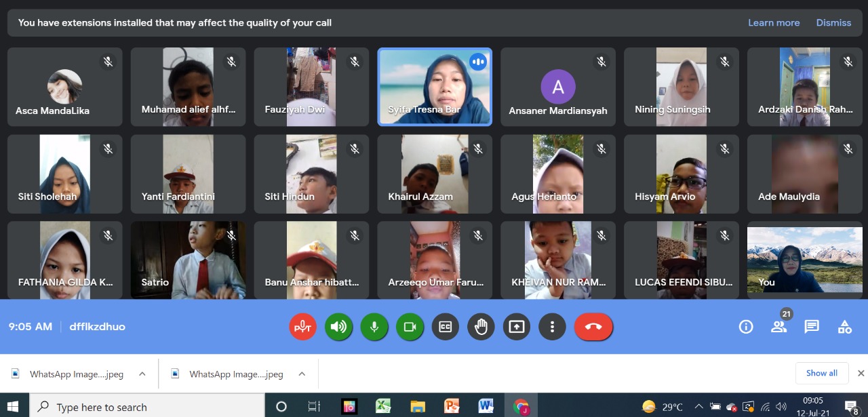Expand options for the second WhatsApp Image download
Image resolution: width=868 pixels, height=417 pixels.
pyautogui.click(x=302, y=374)
